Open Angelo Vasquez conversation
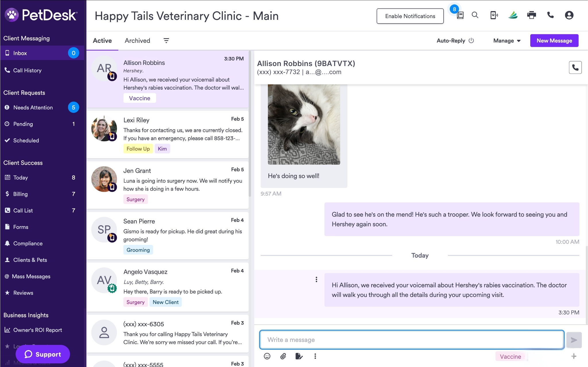The width and height of the screenshot is (588, 367). pos(168,287)
